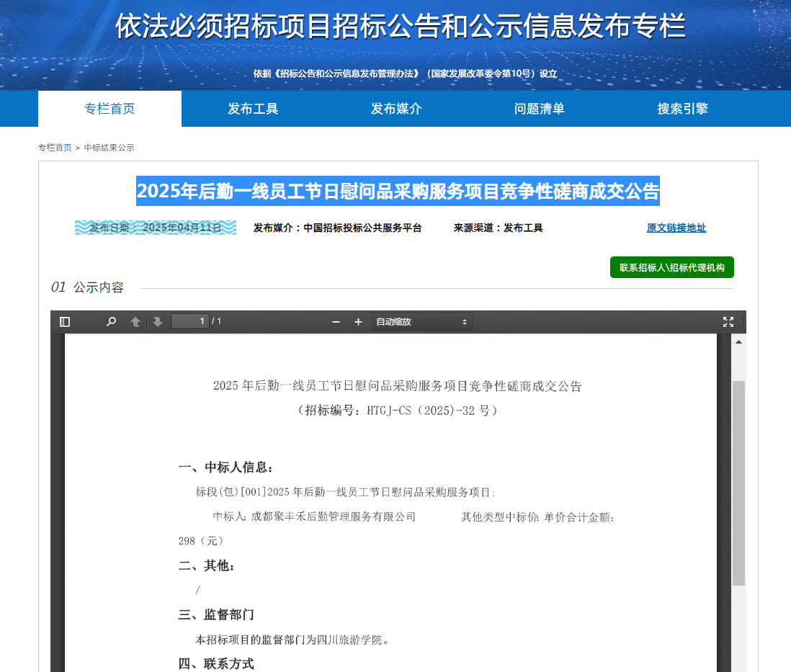Click the PDF page number field
This screenshot has width=791, height=672.
190,321
